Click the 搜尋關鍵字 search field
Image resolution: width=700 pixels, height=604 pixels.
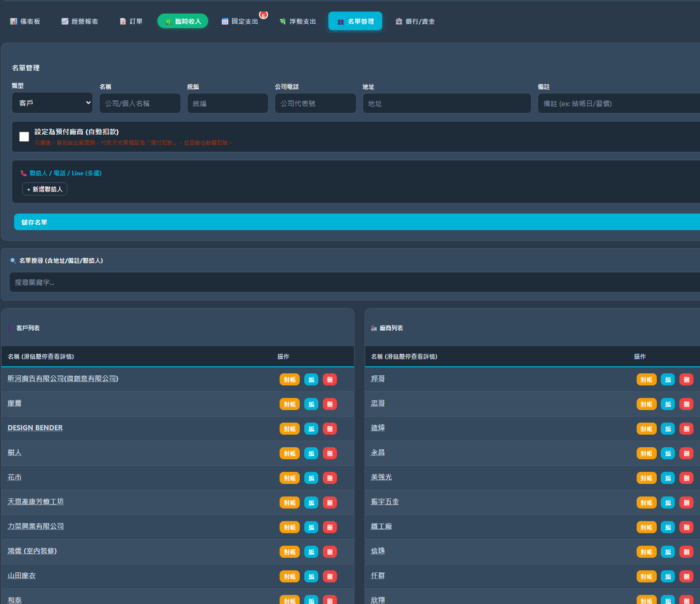[x=352, y=282]
